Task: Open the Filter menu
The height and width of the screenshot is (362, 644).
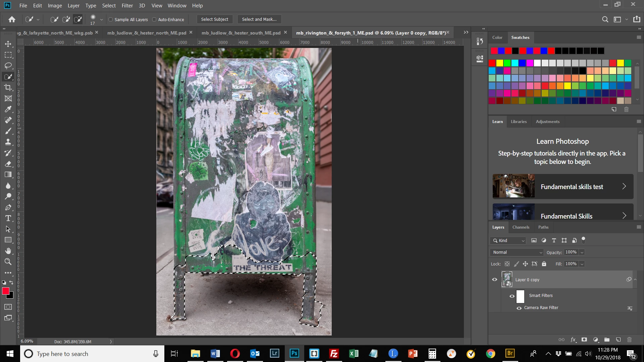Action: (x=127, y=5)
